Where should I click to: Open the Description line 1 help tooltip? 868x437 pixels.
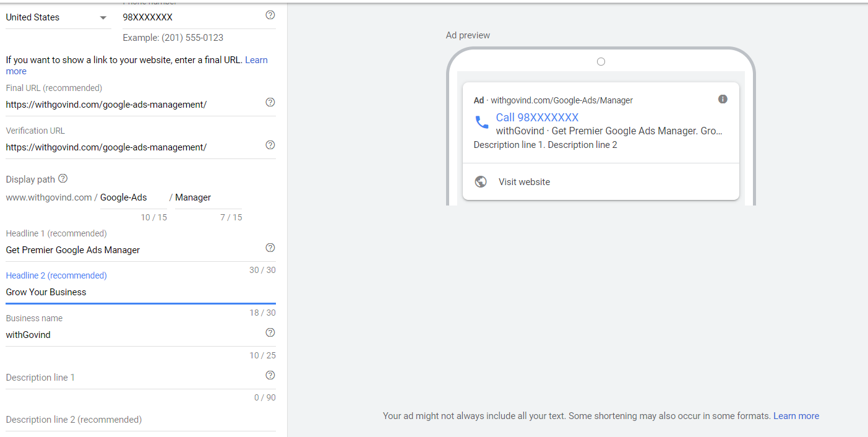pyautogui.click(x=270, y=374)
